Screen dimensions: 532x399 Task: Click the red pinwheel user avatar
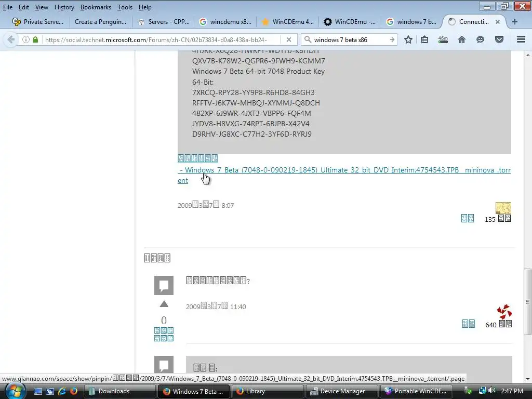click(x=504, y=312)
